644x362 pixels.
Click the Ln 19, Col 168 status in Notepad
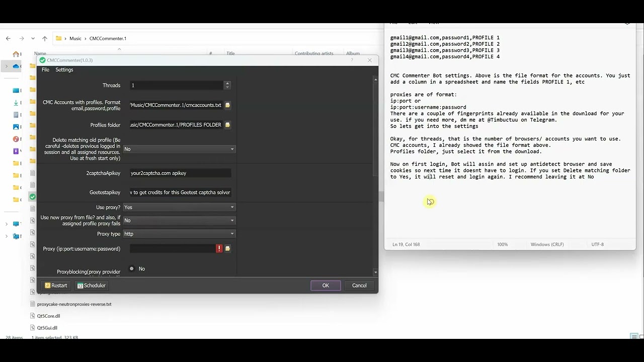(405, 244)
